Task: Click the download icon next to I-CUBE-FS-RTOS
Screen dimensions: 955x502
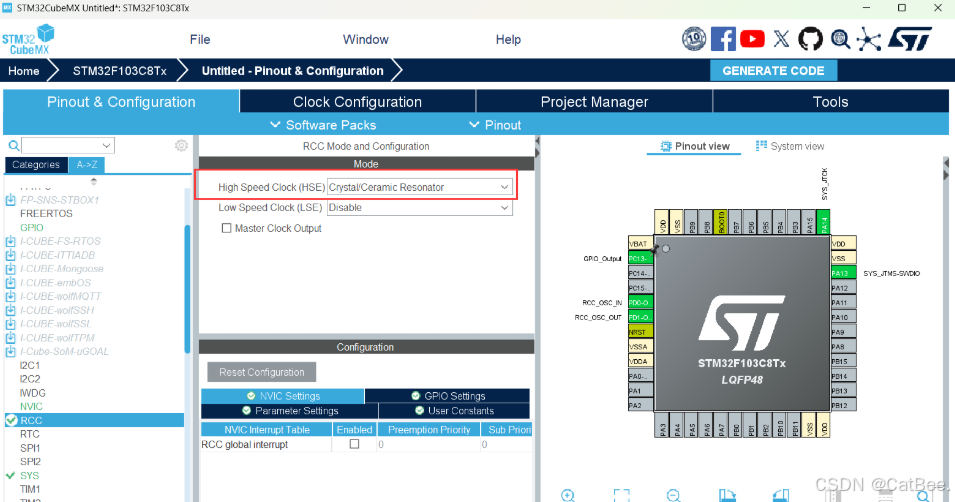Action: tap(10, 241)
